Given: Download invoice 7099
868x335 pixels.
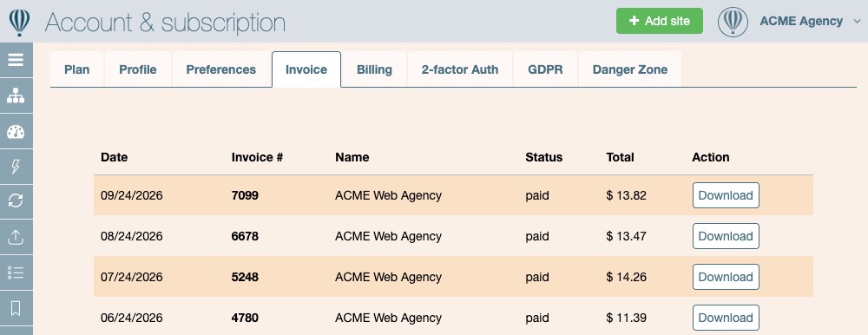Looking at the screenshot, I should click(726, 195).
